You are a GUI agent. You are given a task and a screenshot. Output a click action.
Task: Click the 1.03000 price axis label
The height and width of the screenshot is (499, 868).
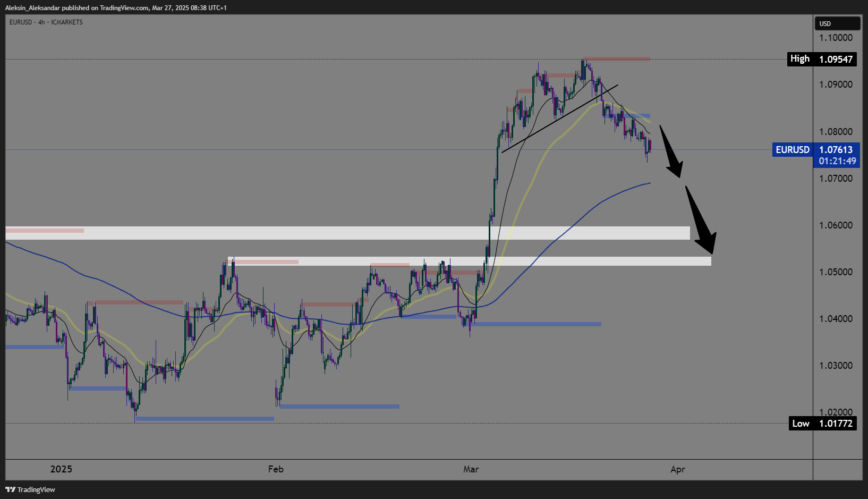(836, 366)
